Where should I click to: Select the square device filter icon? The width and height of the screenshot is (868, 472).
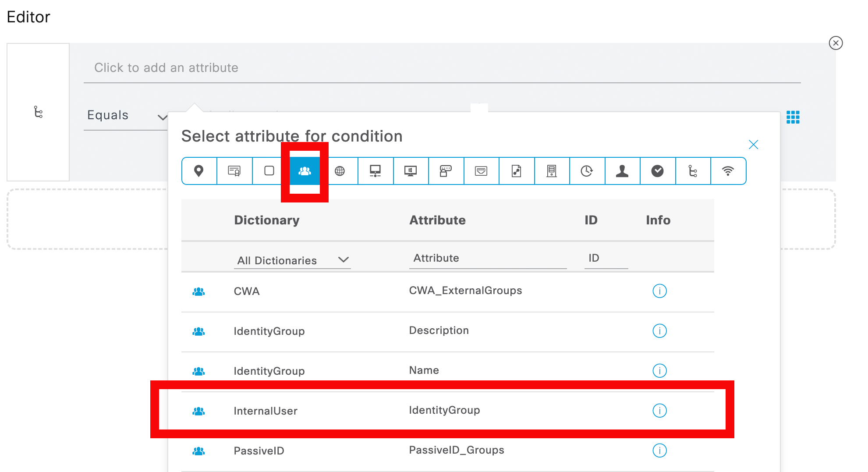[x=269, y=171]
